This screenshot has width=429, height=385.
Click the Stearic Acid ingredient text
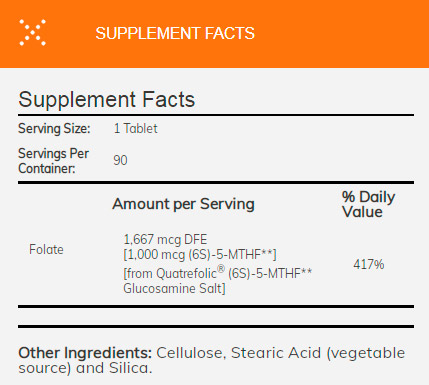click(276, 353)
